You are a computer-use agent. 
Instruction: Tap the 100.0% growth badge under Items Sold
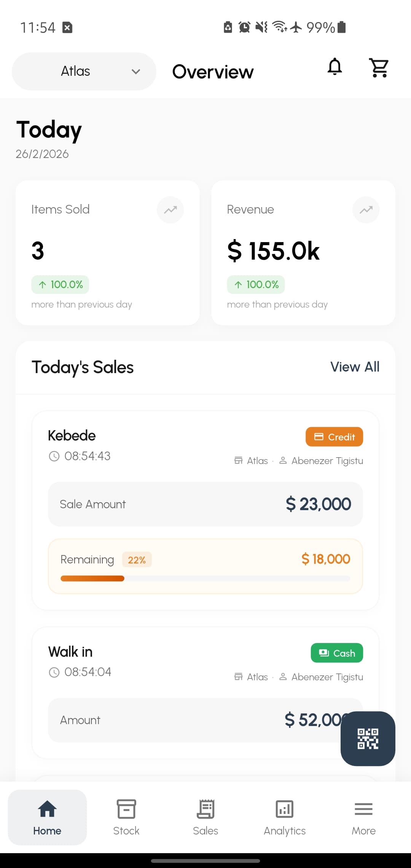(60, 284)
